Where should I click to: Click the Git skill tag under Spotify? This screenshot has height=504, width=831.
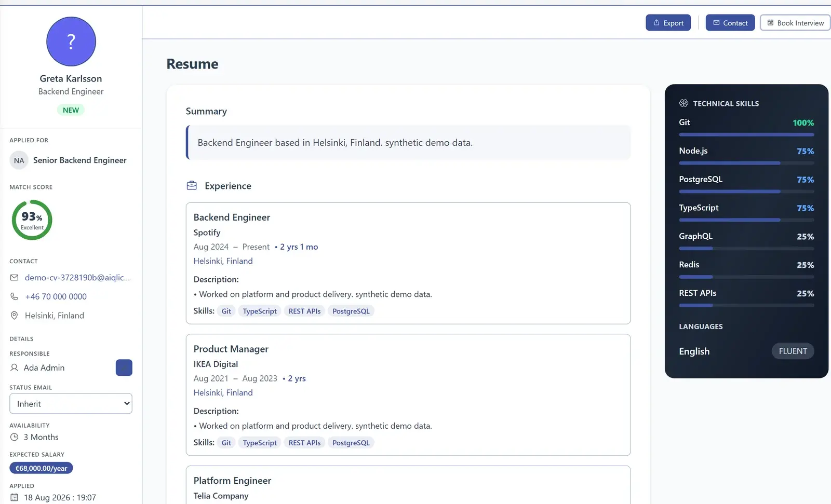226,311
